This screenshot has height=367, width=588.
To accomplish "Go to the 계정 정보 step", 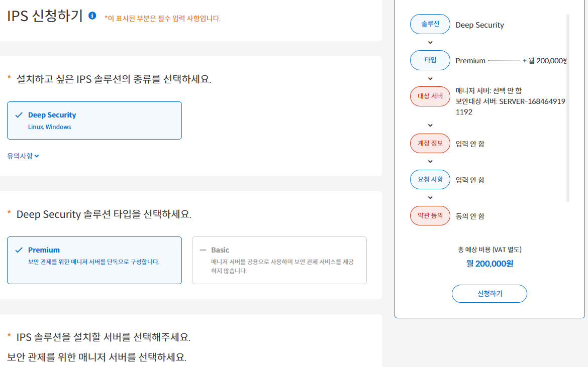I will pyautogui.click(x=430, y=143).
